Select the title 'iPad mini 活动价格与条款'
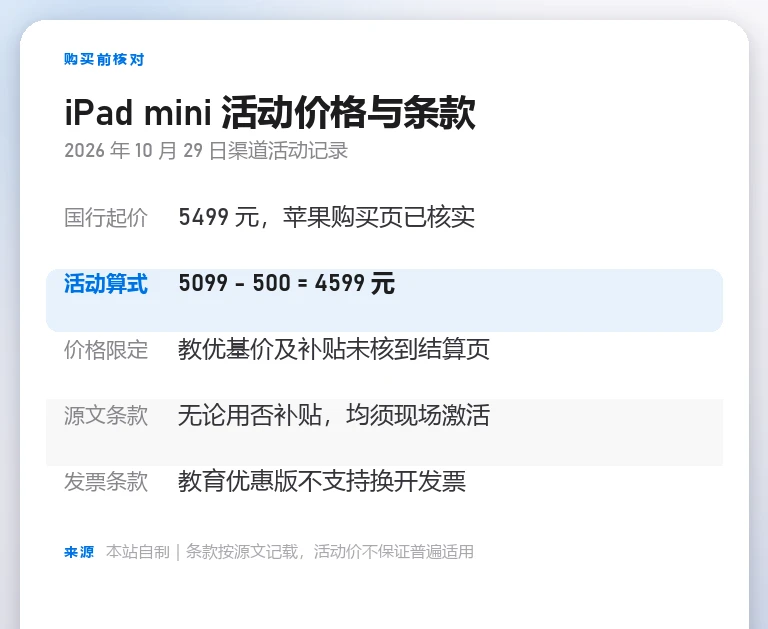The width and height of the screenshot is (768, 629). [270, 113]
